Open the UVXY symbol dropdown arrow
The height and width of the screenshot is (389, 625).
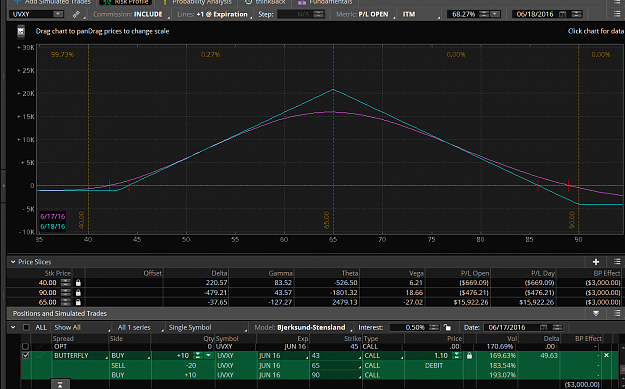tap(58, 14)
